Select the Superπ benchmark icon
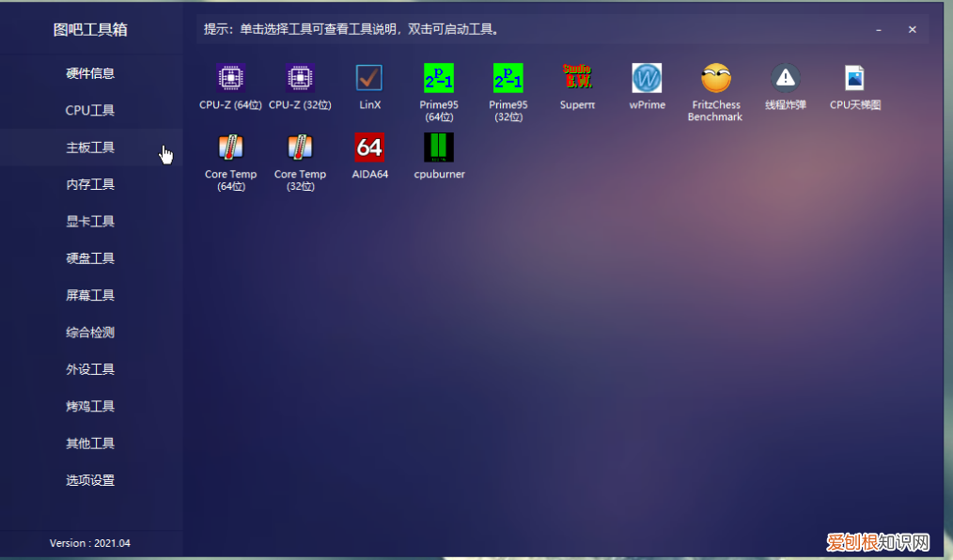Viewport: 953px width, 560px height. [577, 78]
